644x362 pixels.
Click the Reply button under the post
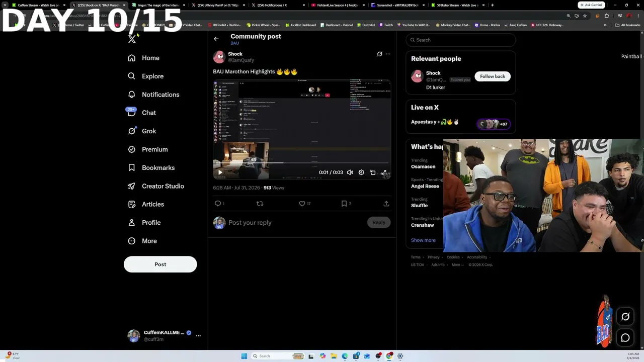coord(379,222)
